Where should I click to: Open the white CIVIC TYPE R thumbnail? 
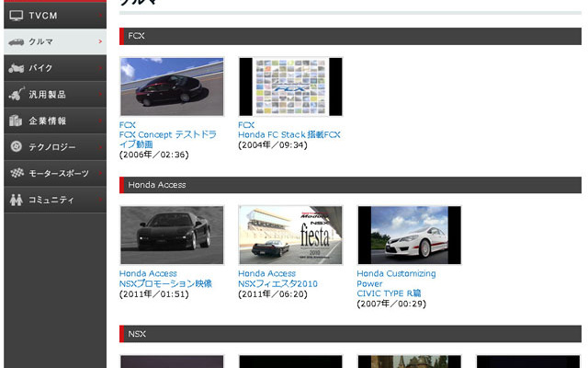pos(410,236)
